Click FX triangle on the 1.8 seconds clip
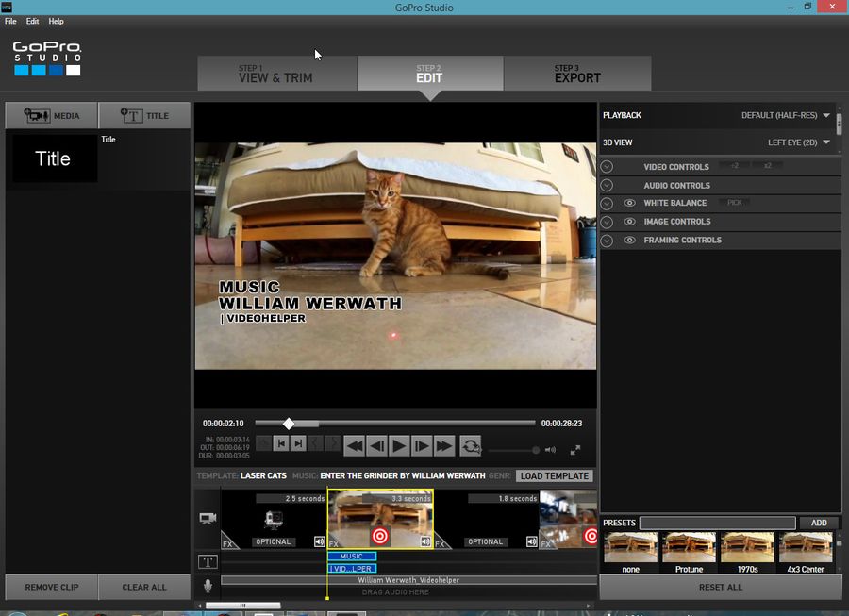 [x=441, y=541]
